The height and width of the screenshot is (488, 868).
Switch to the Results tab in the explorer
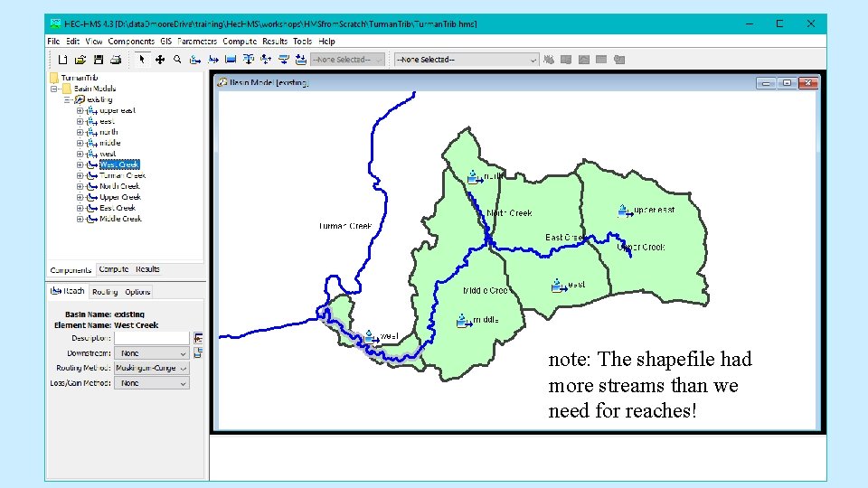click(x=147, y=269)
